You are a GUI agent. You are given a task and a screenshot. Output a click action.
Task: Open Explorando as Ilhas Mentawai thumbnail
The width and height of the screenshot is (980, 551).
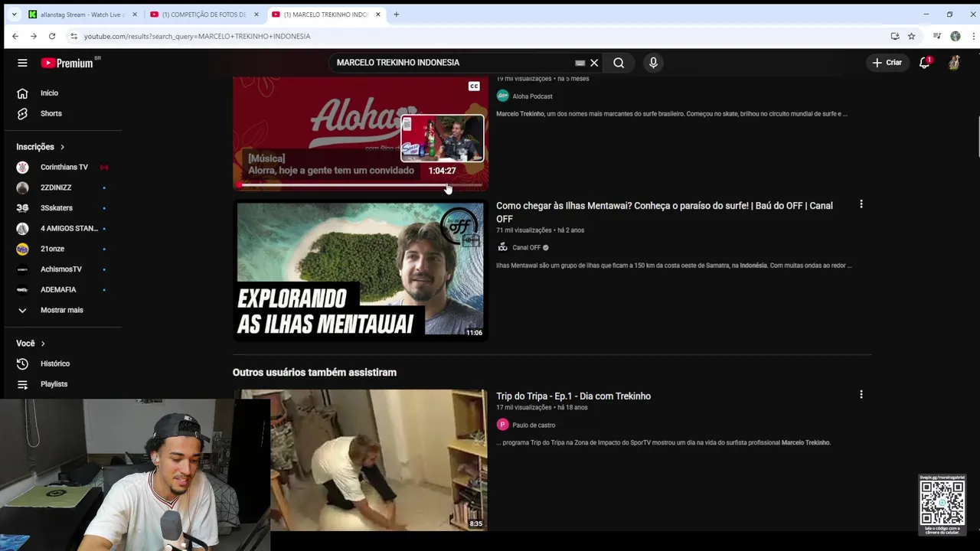(x=360, y=269)
